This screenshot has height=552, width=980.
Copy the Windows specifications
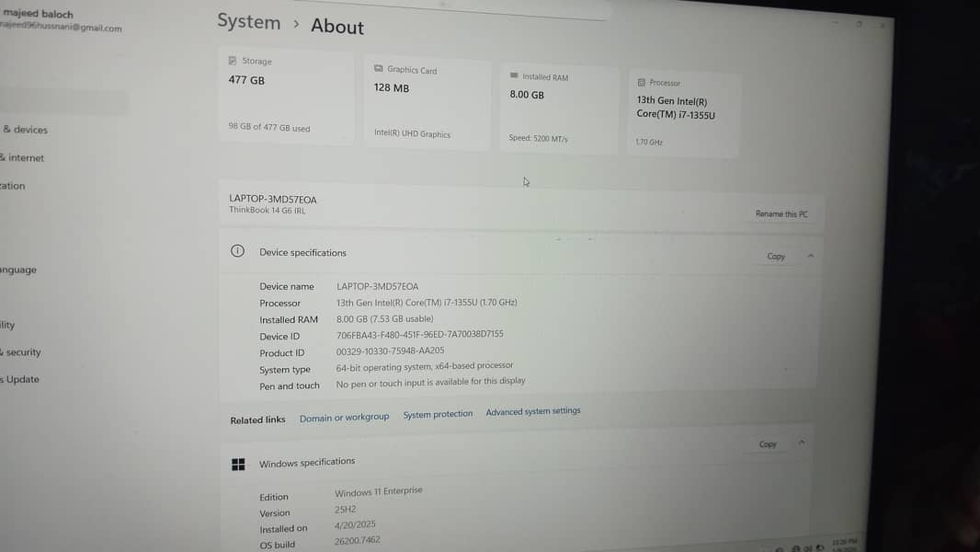click(768, 443)
